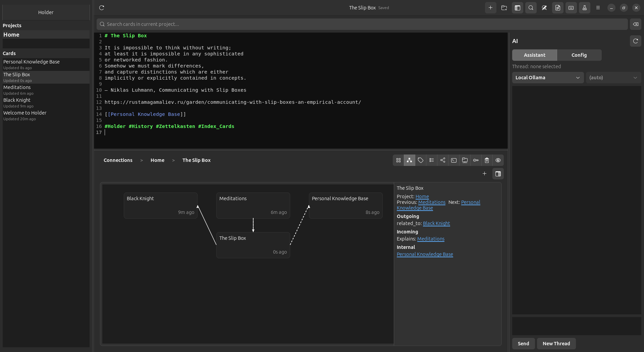Screen dimensions: 644x352
Task: Click the Niklas Luhmann attribution line
Action: (x=175, y=90)
